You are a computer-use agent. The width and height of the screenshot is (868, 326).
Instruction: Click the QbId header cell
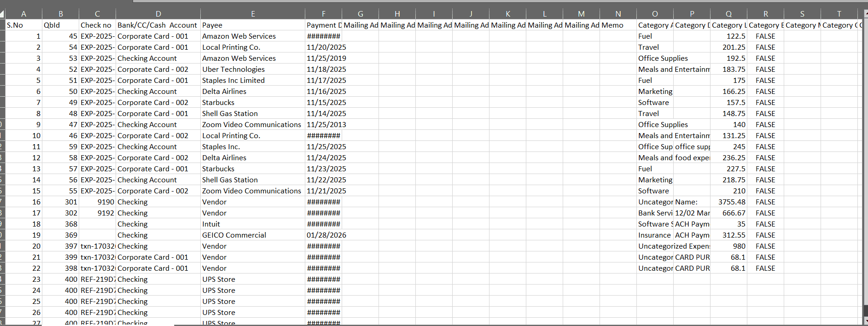(60, 25)
